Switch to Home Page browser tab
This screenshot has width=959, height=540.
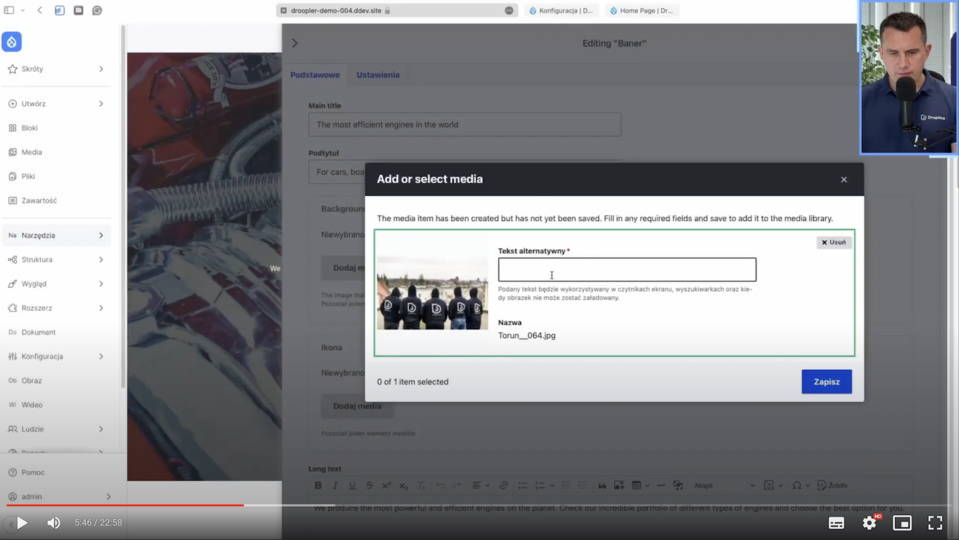pos(642,10)
